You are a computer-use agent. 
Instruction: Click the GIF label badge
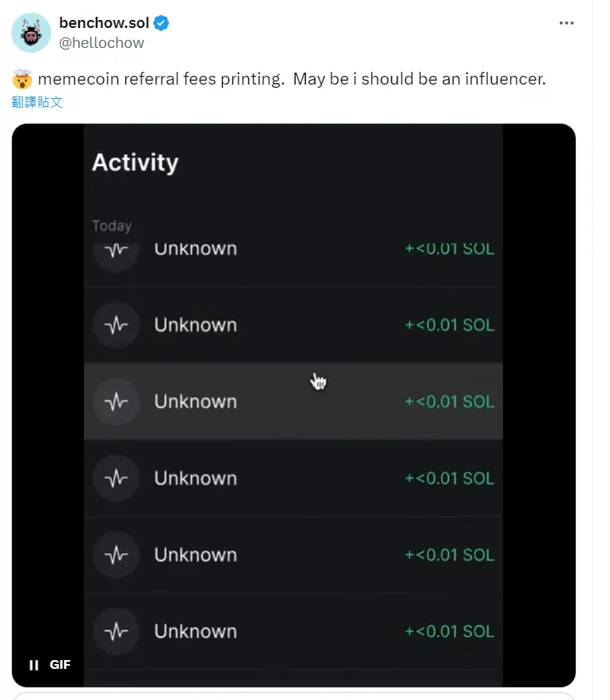click(x=60, y=664)
